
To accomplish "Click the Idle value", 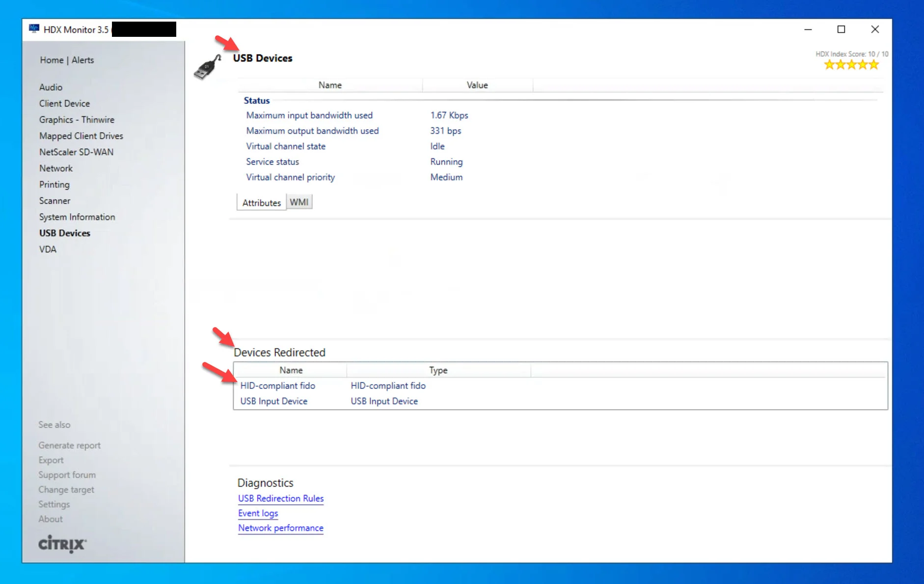I will coord(437,146).
